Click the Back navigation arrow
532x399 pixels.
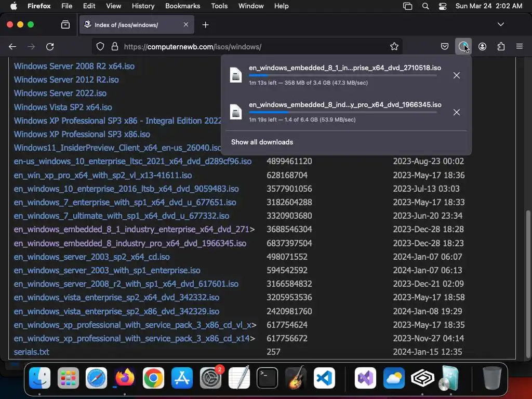(12, 46)
